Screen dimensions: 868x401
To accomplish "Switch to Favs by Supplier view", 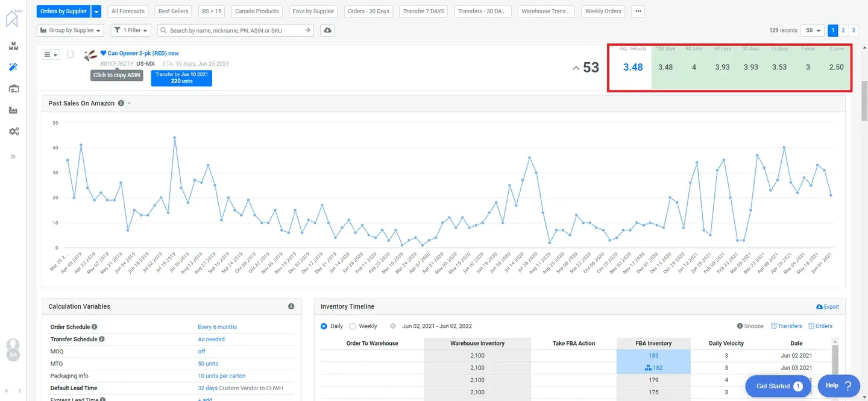I will click(x=313, y=11).
